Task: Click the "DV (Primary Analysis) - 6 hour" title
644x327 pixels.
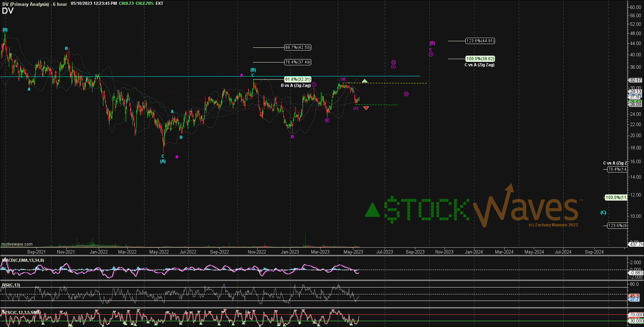Action: pos(34,3)
